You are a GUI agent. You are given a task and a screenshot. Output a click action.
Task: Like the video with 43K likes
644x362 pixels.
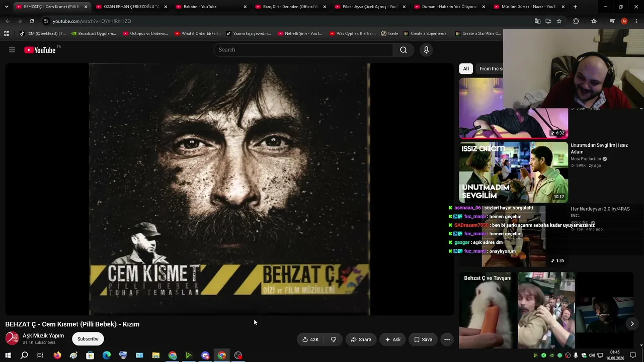tap(310, 339)
